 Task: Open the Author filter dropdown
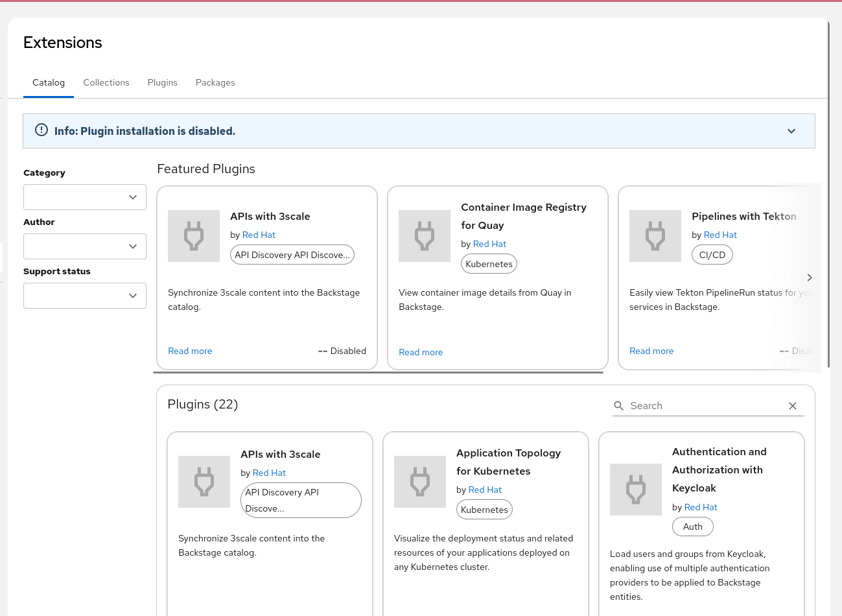coord(85,246)
